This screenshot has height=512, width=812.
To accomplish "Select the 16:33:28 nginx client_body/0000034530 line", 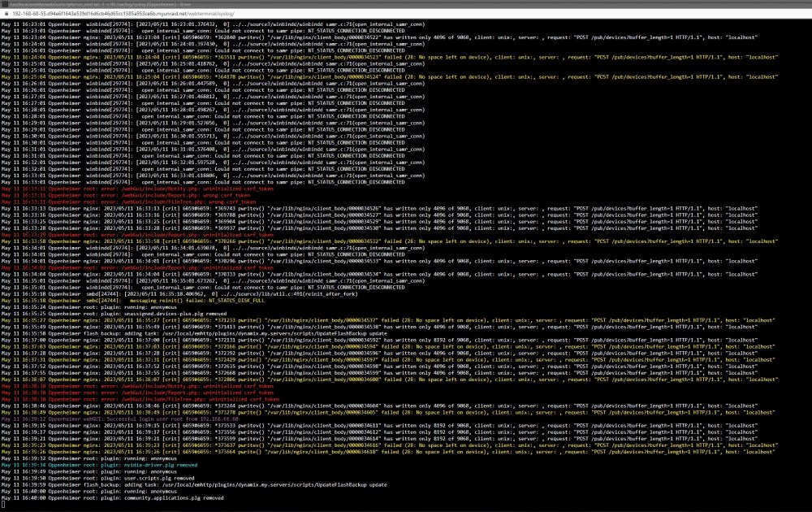I will (x=379, y=228).
